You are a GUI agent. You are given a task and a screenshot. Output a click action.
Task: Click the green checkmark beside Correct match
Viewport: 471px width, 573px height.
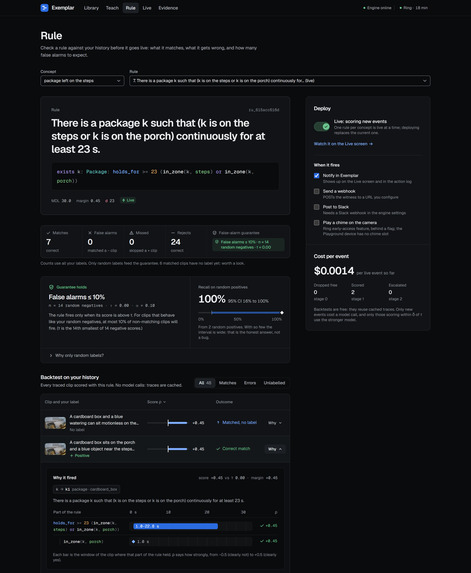click(x=218, y=449)
